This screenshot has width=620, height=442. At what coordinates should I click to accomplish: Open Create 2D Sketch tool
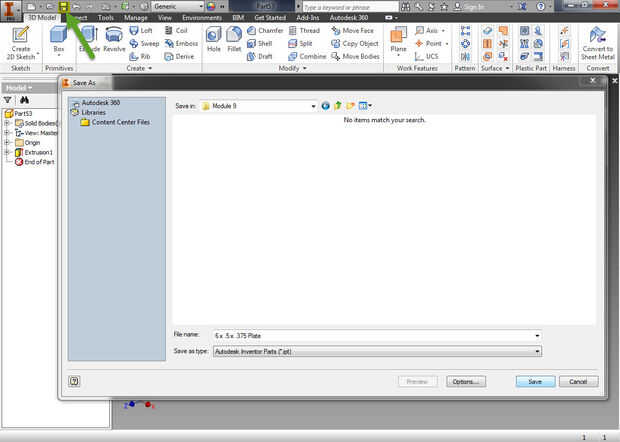coord(21,43)
